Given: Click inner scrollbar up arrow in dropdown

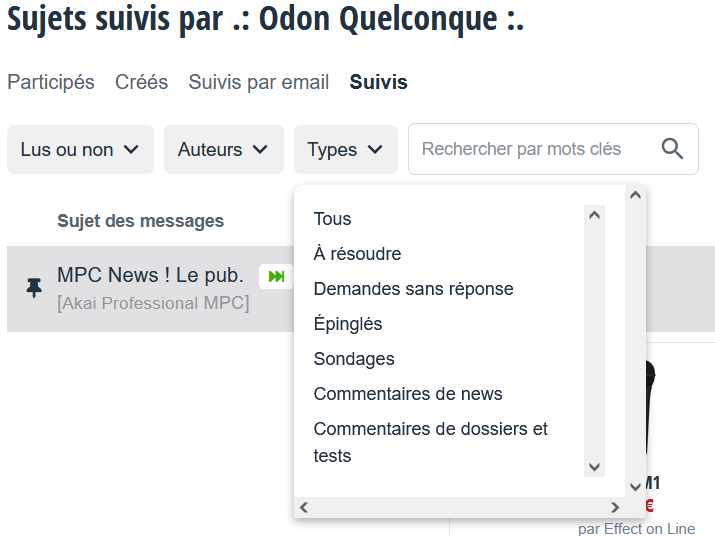Looking at the screenshot, I should coord(594,215).
